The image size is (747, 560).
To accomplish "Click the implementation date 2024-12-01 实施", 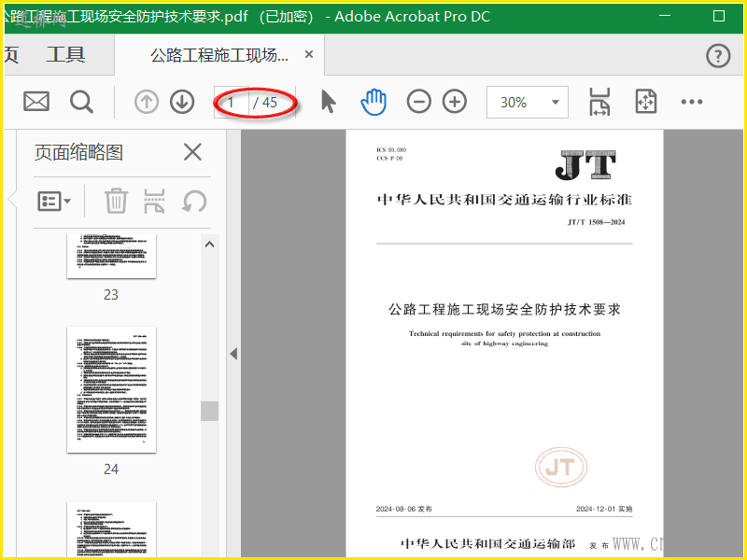I will pyautogui.click(x=604, y=509).
